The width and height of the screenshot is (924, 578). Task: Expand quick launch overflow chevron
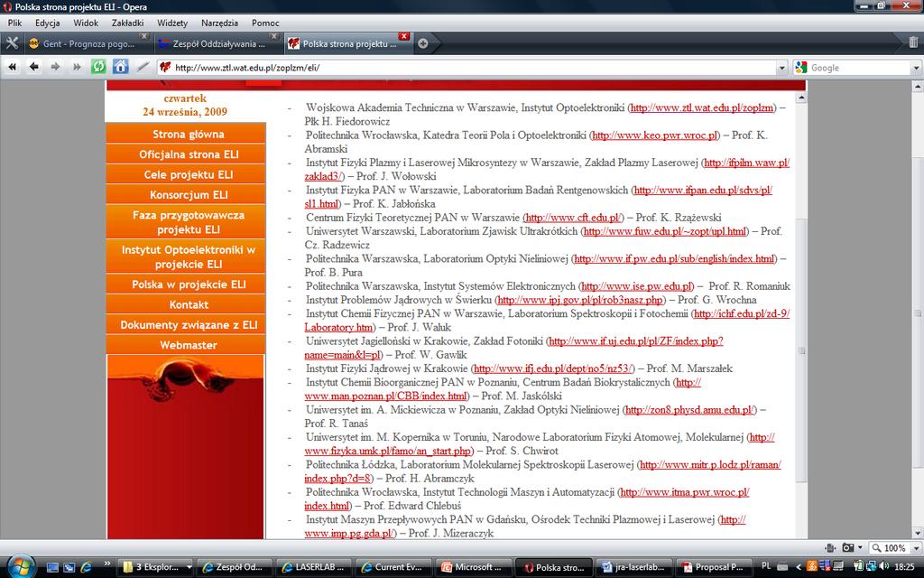(x=106, y=564)
